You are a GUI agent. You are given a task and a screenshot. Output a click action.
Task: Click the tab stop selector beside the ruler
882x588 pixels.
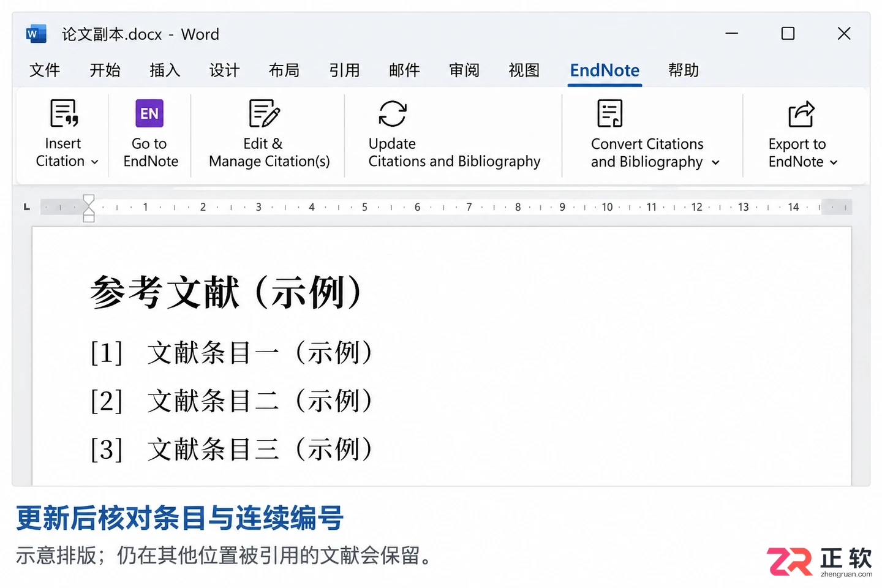[x=26, y=207]
